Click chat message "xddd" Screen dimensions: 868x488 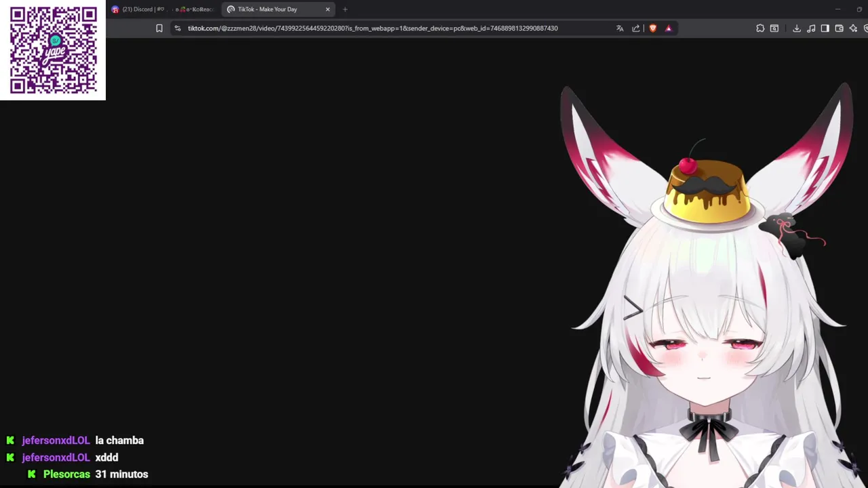[106, 457]
